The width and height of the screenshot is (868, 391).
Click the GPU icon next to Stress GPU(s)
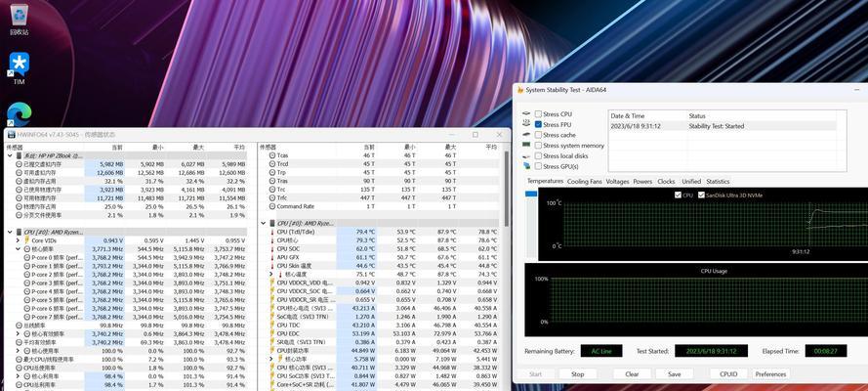pos(526,166)
